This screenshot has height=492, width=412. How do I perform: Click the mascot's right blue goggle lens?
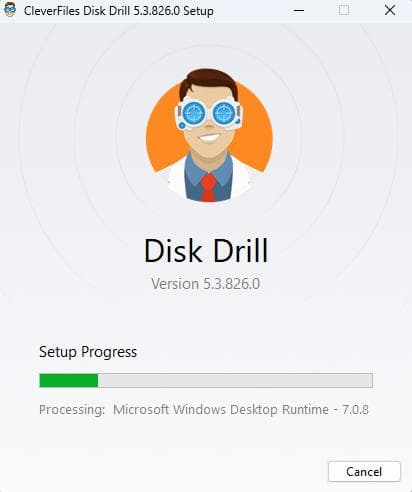[x=223, y=114]
